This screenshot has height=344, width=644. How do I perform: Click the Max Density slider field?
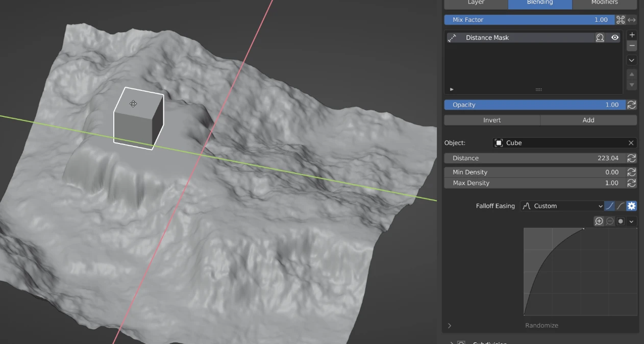pyautogui.click(x=535, y=183)
